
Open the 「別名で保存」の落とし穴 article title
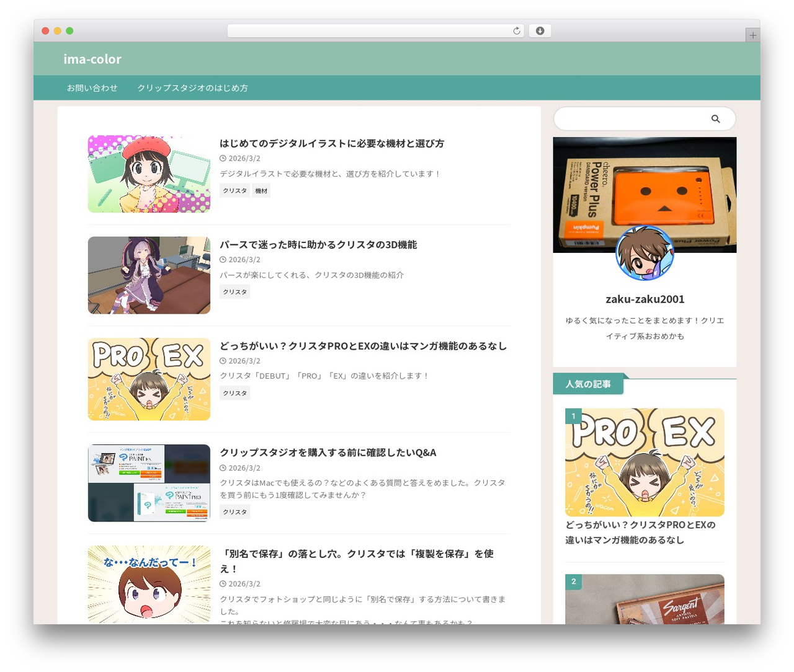357,561
